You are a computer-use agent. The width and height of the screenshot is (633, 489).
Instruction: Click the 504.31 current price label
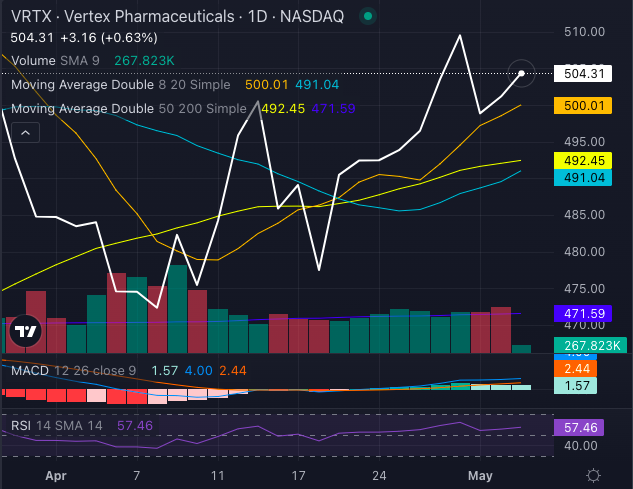coord(583,73)
